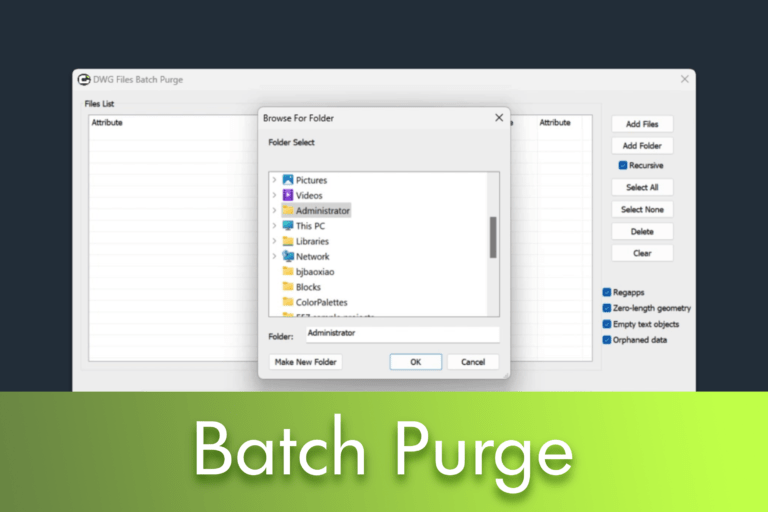The width and height of the screenshot is (768, 512).
Task: Click the Clear button
Action: (x=642, y=253)
